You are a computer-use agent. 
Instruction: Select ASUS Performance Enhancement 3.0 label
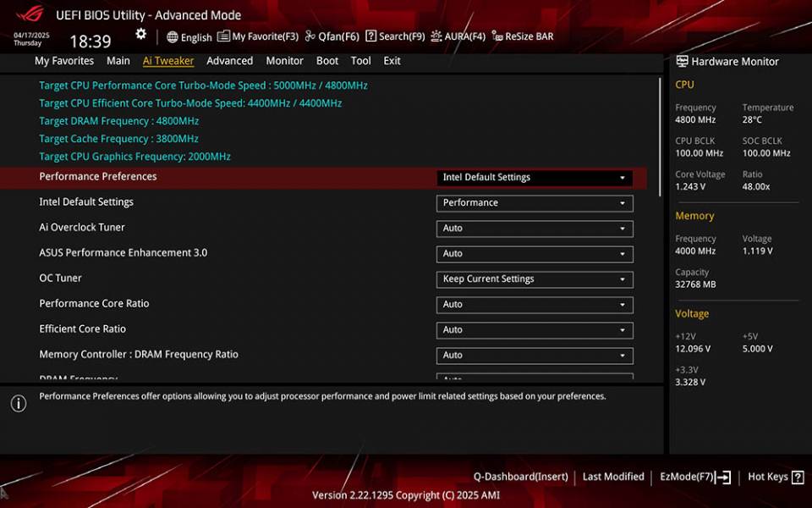(123, 252)
